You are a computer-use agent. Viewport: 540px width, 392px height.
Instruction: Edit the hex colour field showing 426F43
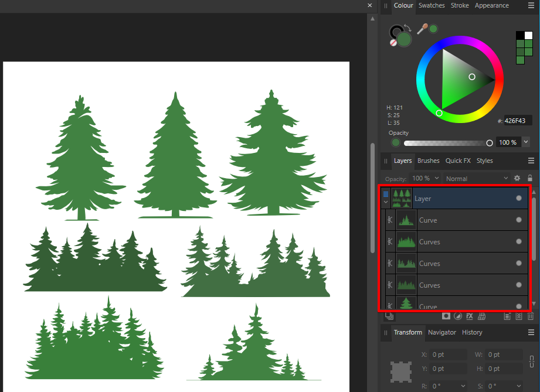[x=516, y=120]
